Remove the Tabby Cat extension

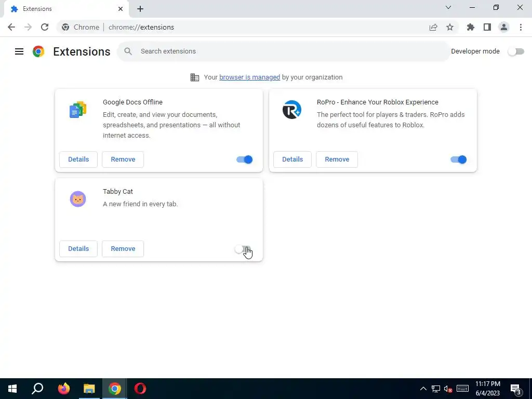tap(123, 249)
